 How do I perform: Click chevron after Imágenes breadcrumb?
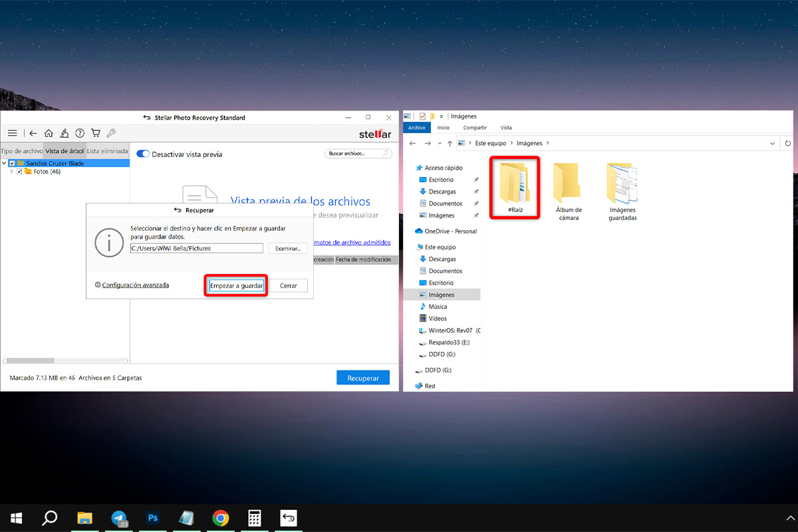[x=547, y=143]
